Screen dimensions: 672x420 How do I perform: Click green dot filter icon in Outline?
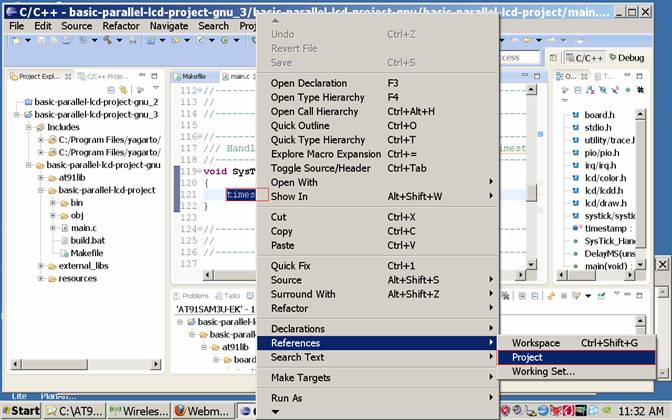click(x=628, y=90)
